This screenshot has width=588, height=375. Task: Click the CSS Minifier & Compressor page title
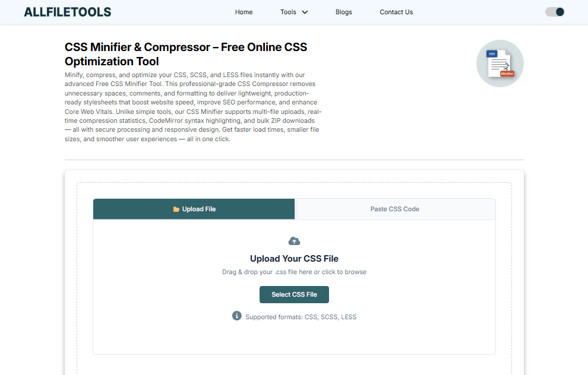pos(185,54)
